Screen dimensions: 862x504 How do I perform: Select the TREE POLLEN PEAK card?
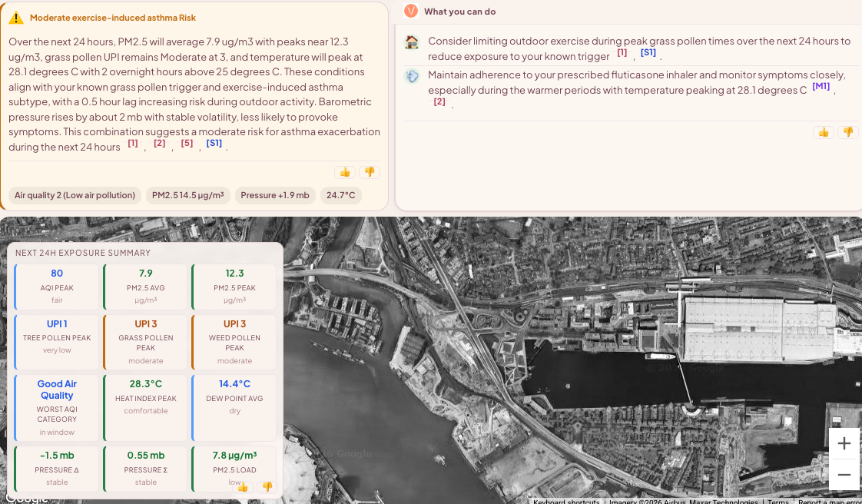(x=57, y=342)
